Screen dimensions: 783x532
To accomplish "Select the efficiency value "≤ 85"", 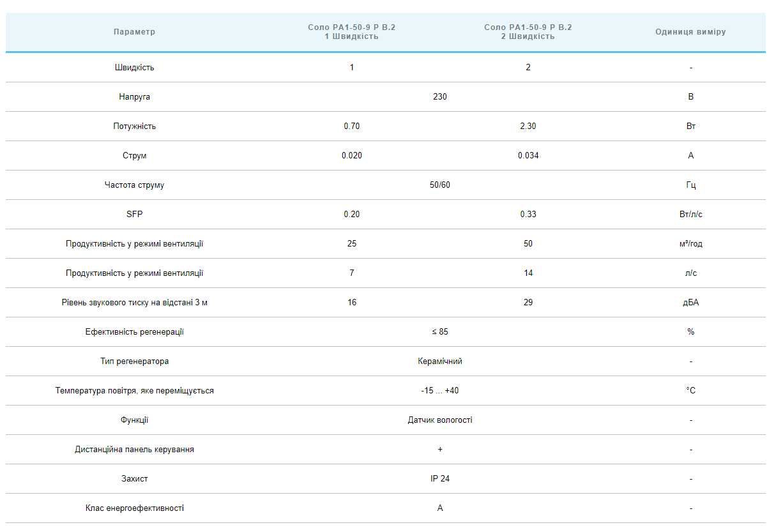I will [x=440, y=332].
